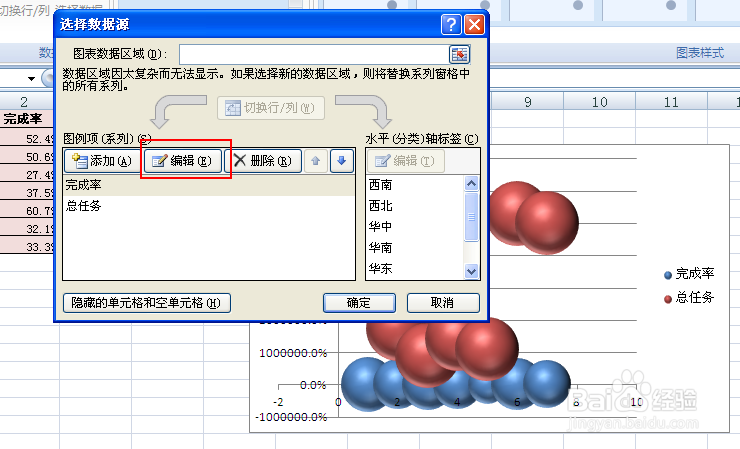Open 隐藏的单元格和空单元格 settings
The width and height of the screenshot is (740, 449).
147,303
